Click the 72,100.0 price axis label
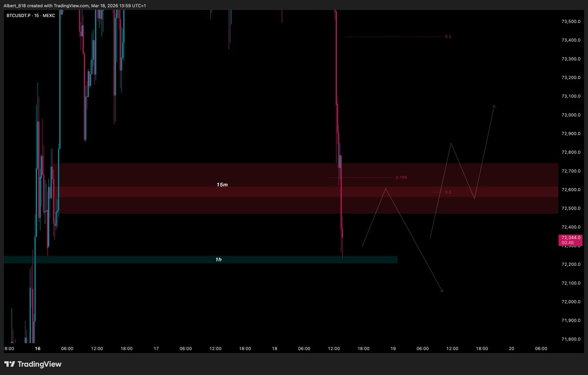The height and width of the screenshot is (375, 588). coord(571,283)
